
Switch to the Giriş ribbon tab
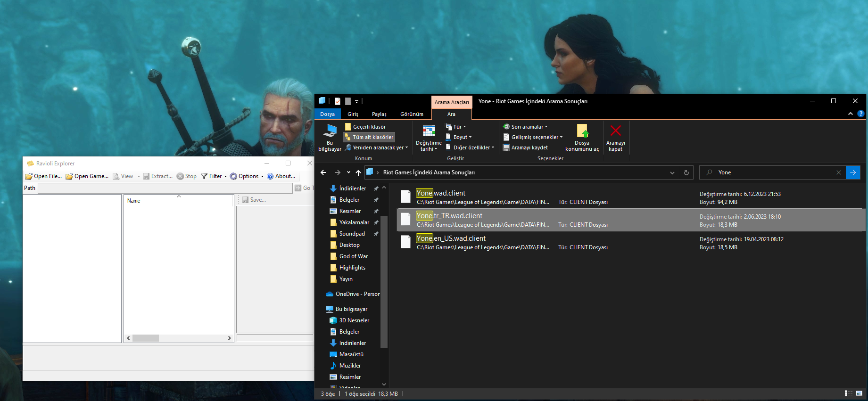353,114
